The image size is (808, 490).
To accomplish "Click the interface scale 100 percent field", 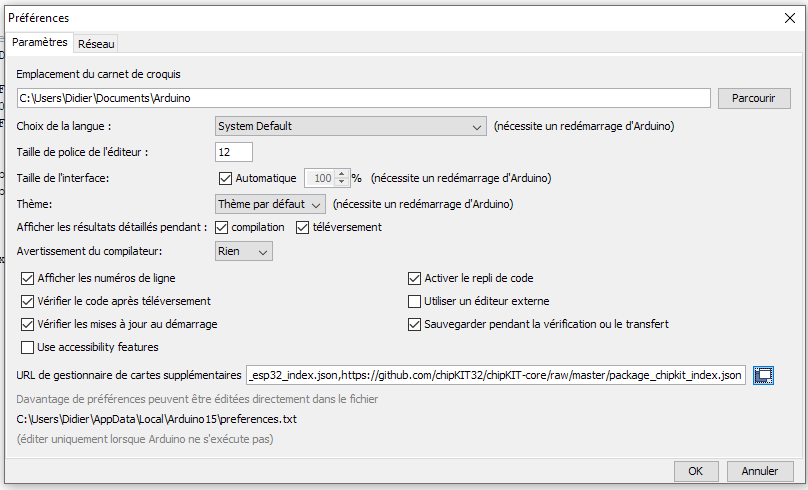I will pyautogui.click(x=320, y=178).
